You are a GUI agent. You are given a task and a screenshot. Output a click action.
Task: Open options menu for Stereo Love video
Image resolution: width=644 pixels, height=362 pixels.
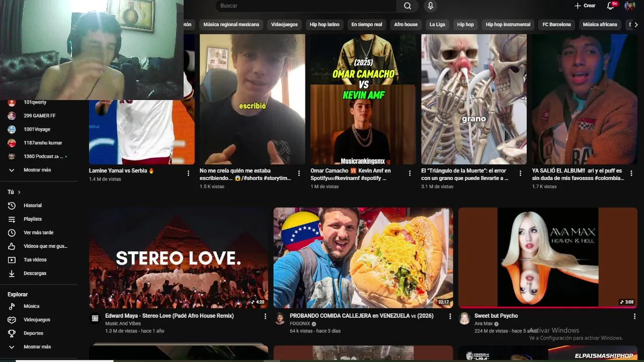tap(265, 316)
